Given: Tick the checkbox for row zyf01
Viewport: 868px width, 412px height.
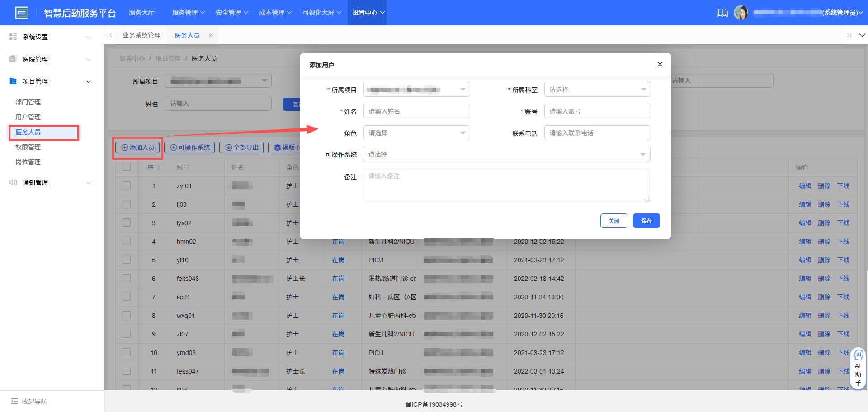Looking at the screenshot, I should click(127, 186).
